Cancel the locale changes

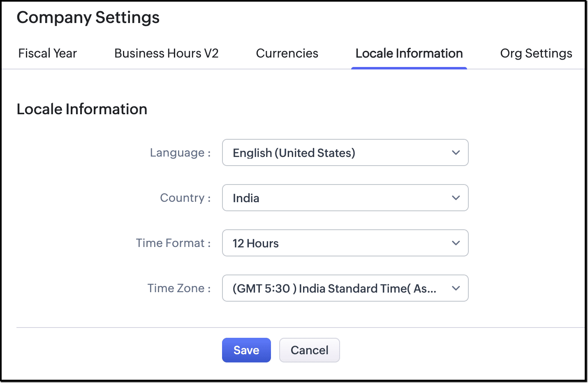click(310, 350)
